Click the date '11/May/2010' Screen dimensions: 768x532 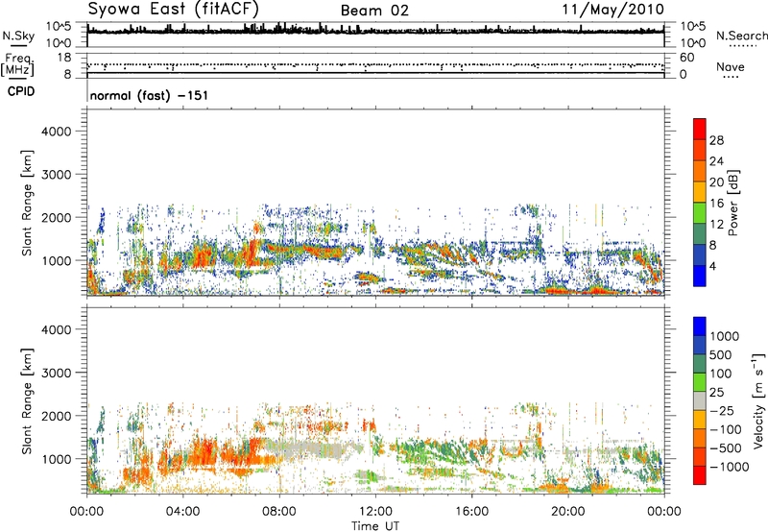[x=612, y=10]
